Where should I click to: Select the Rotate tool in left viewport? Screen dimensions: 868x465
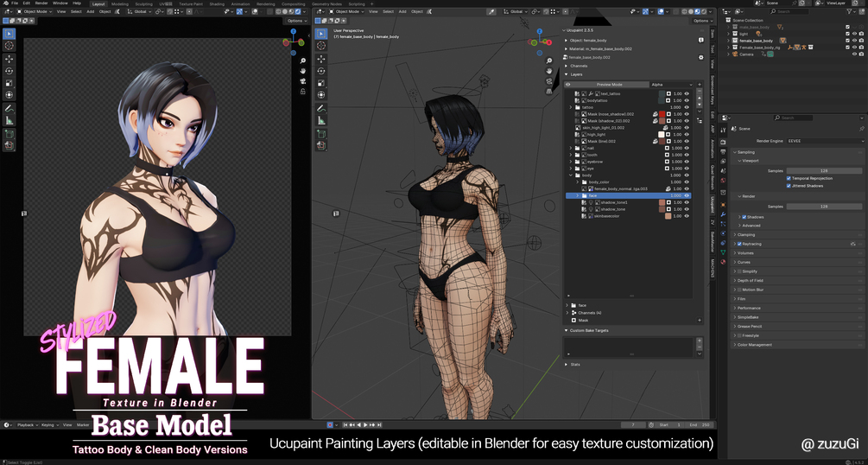point(9,71)
